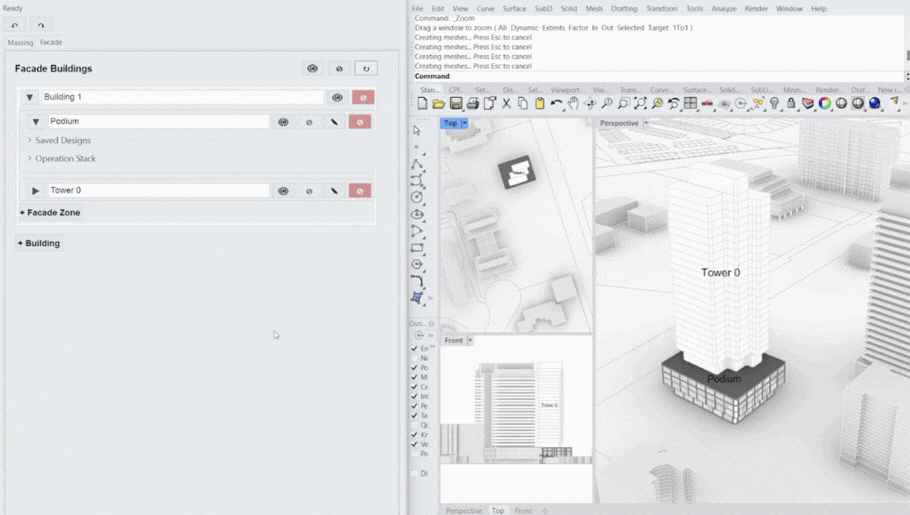Click the + Building button
This screenshot has height=515, width=910.
pos(39,243)
